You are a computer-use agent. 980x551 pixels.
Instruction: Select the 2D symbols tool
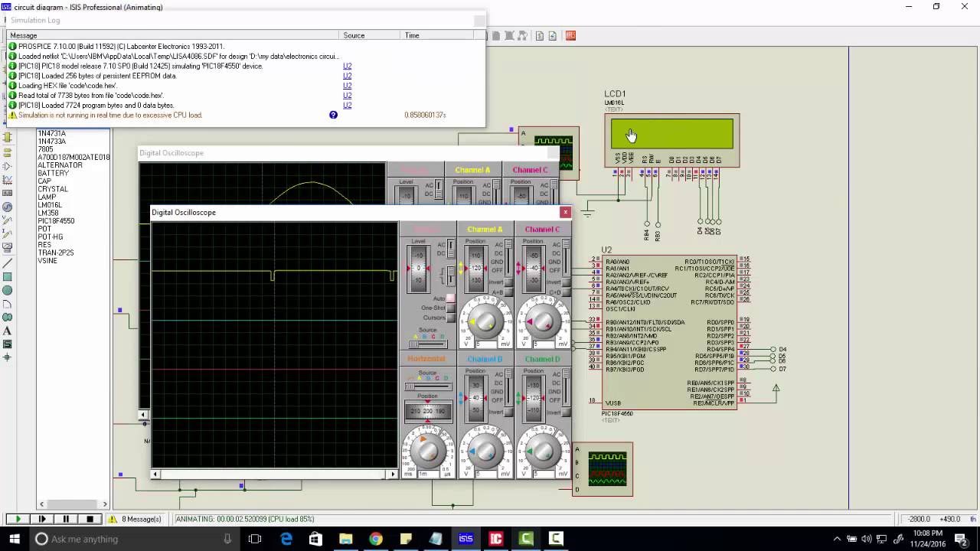(x=8, y=344)
